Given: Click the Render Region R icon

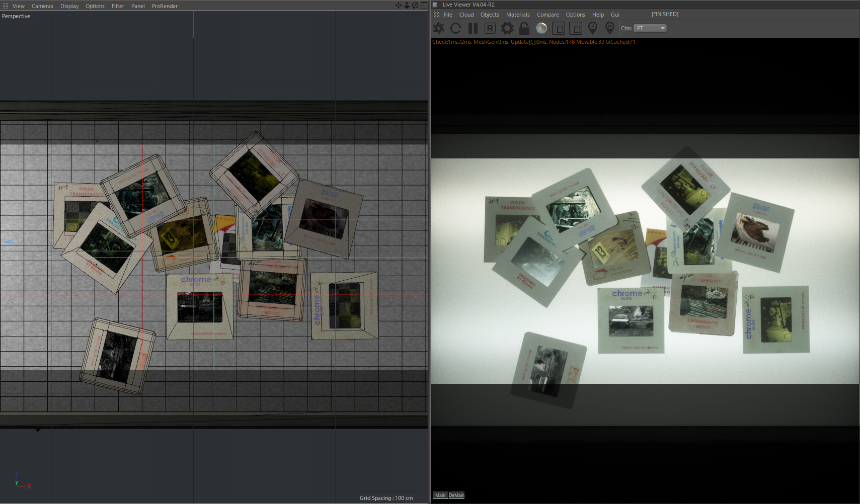Looking at the screenshot, I should [x=490, y=28].
